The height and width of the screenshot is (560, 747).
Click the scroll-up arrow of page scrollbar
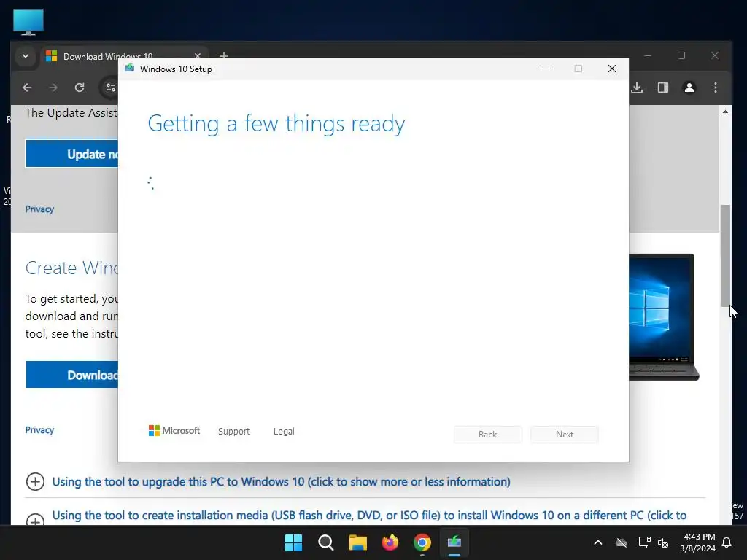pos(725,112)
